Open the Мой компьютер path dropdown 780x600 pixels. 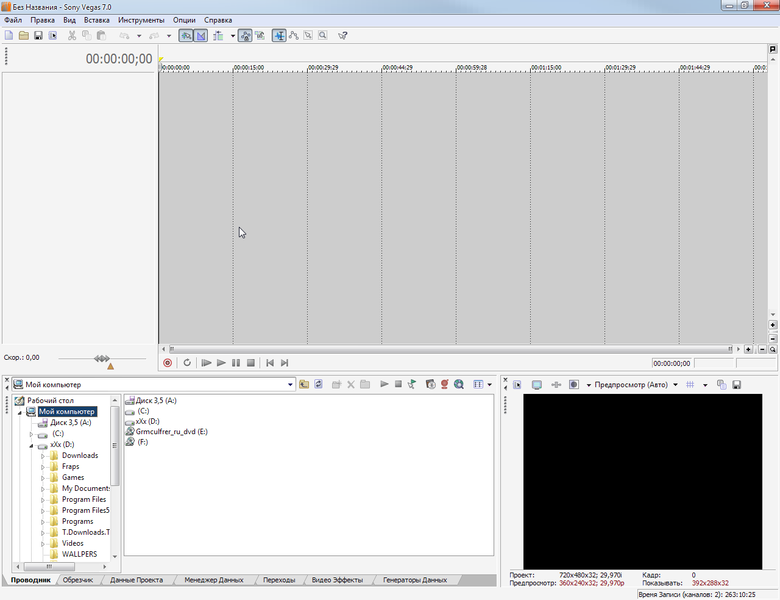point(290,385)
